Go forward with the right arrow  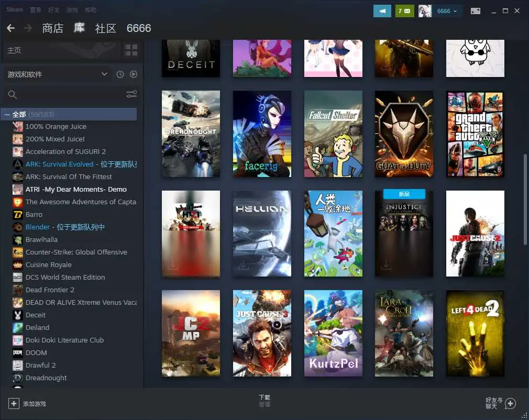tap(28, 28)
